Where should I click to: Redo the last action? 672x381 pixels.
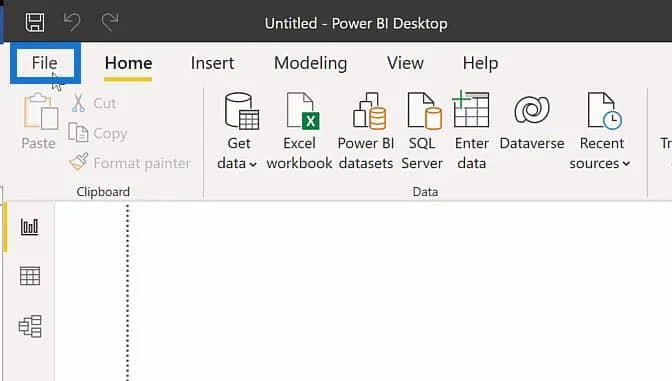pyautogui.click(x=110, y=22)
